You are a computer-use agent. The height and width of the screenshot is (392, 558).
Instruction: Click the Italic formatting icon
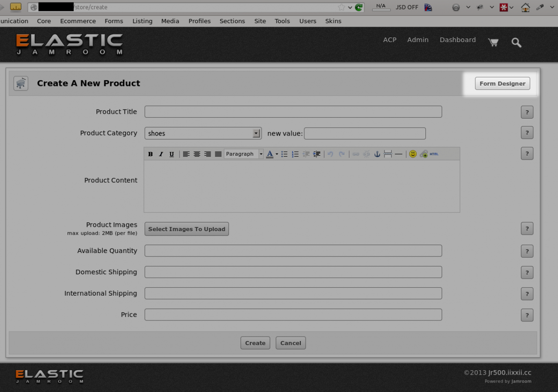161,154
